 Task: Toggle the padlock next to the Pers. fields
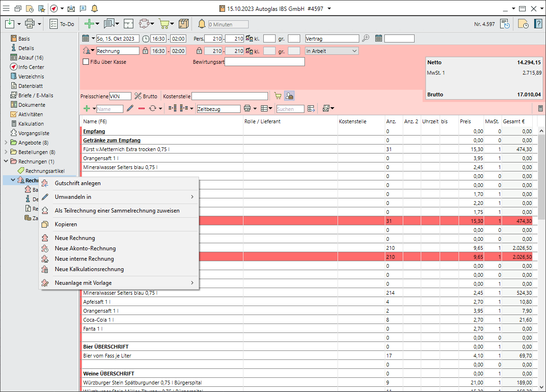click(199, 51)
